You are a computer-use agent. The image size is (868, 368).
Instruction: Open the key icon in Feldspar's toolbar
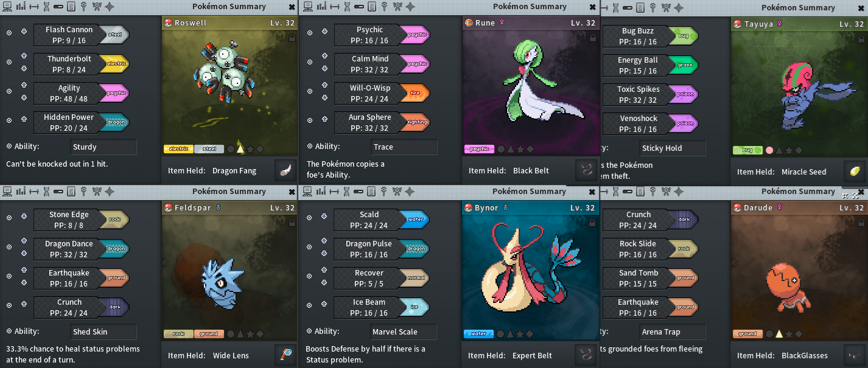point(83,192)
